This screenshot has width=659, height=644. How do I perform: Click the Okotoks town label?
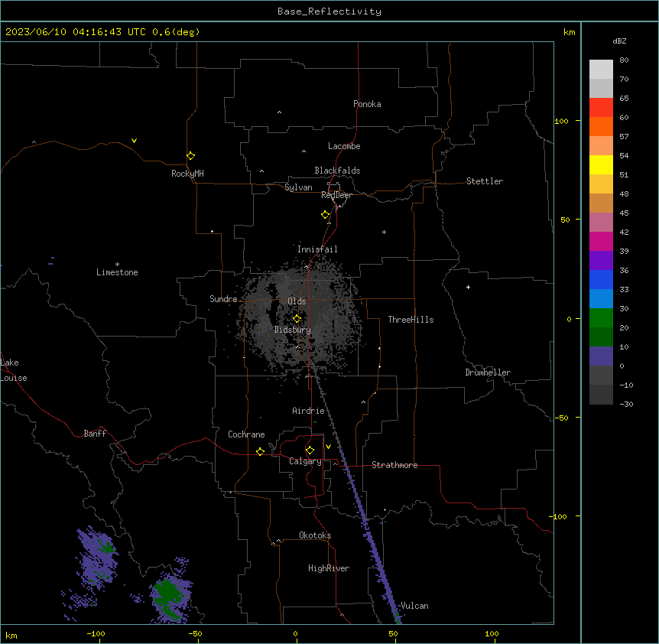point(315,535)
